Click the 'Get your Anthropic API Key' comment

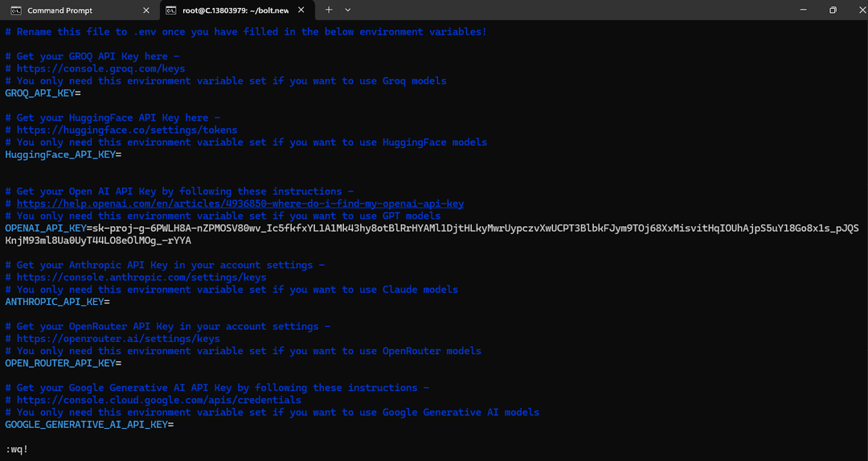(x=165, y=265)
